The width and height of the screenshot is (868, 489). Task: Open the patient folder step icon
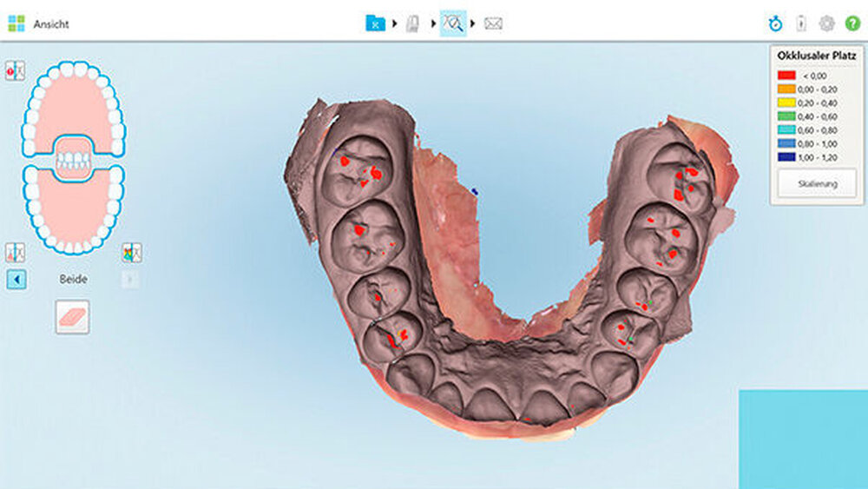(375, 23)
